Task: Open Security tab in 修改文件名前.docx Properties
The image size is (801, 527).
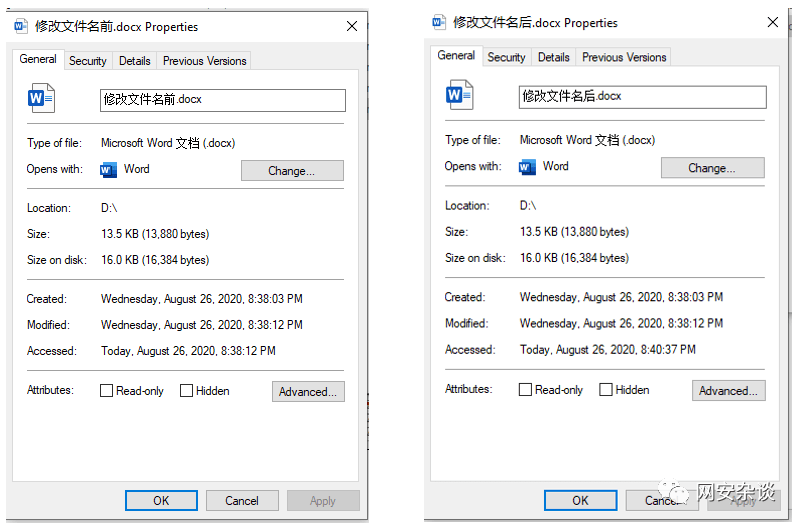Action: (x=88, y=61)
